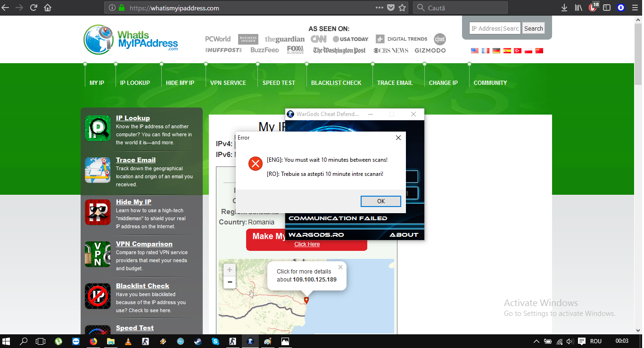Open VLC media player from the taskbar
Screen dimensions: 644x348
(x=128, y=341)
